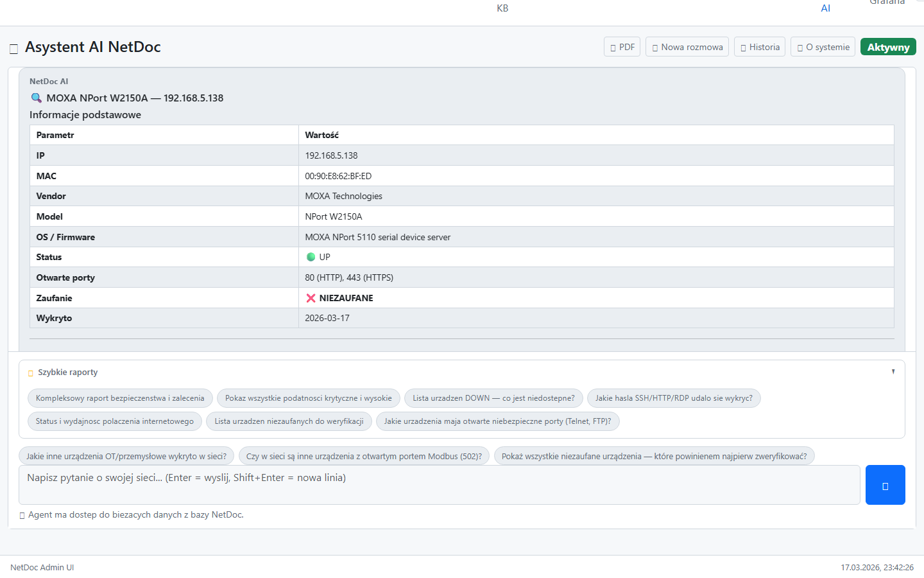Click the green UP status indicator
The width and height of the screenshot is (924, 578).
311,257
